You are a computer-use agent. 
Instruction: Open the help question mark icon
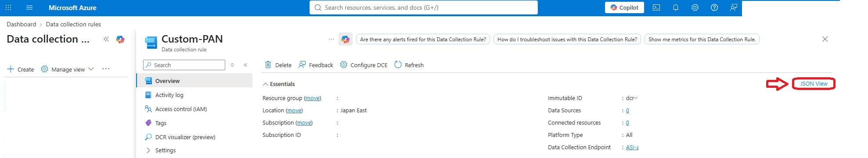click(x=714, y=7)
